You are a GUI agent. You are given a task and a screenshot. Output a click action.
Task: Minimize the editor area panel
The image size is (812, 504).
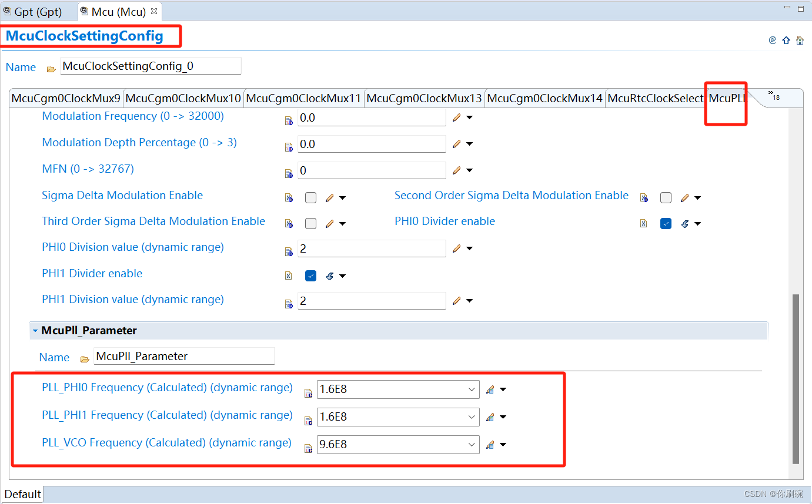click(787, 8)
